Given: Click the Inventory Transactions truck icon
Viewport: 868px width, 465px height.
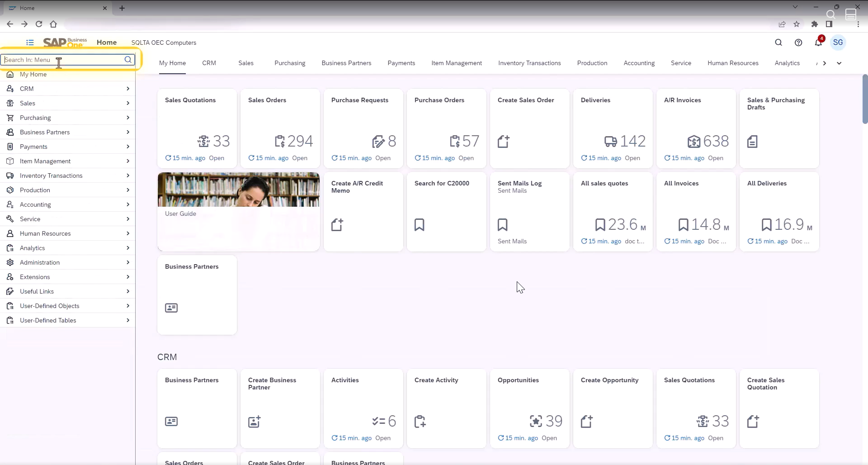Looking at the screenshot, I should tap(10, 176).
